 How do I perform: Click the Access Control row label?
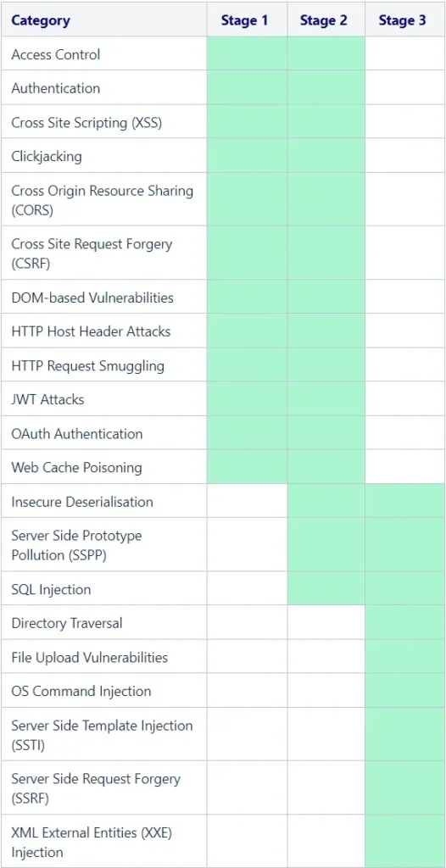coord(56,54)
